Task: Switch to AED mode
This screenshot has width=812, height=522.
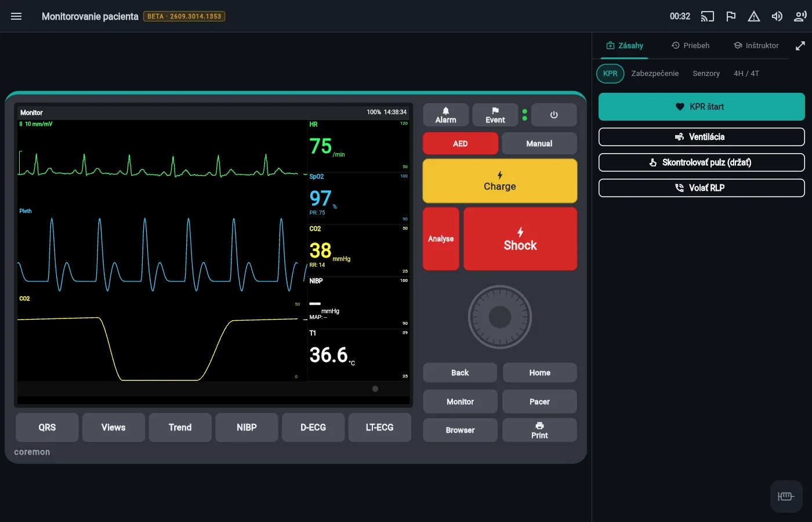Action: click(x=461, y=143)
